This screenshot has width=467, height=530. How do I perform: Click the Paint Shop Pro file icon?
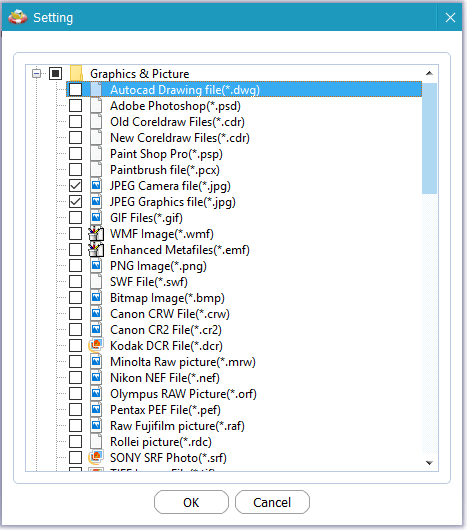coord(96,153)
